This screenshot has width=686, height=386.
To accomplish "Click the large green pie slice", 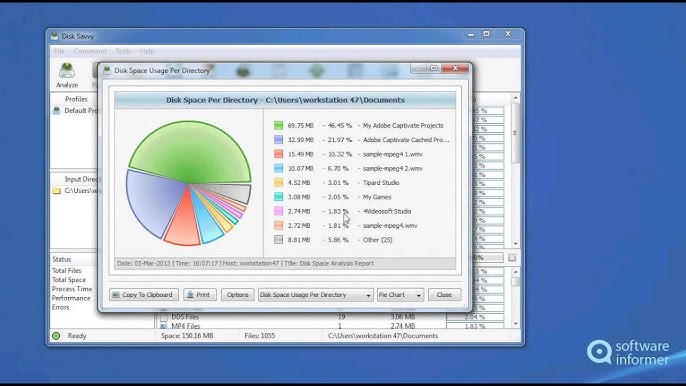I will (x=190, y=151).
